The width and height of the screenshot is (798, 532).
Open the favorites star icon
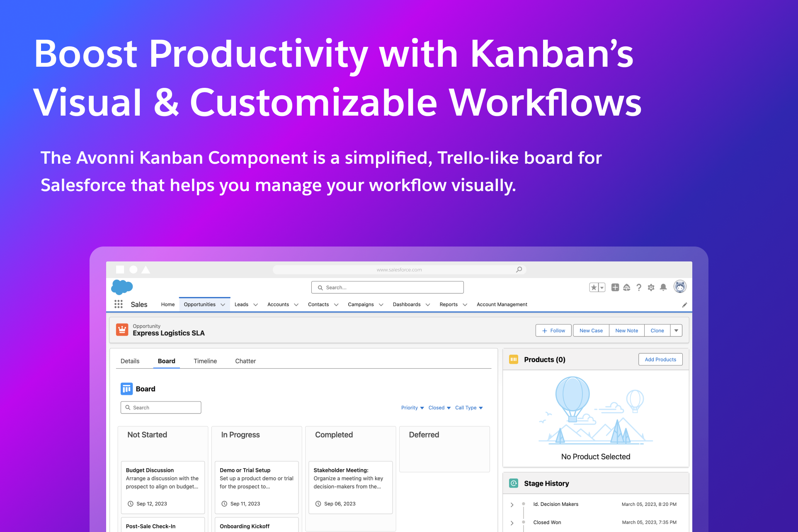point(594,288)
